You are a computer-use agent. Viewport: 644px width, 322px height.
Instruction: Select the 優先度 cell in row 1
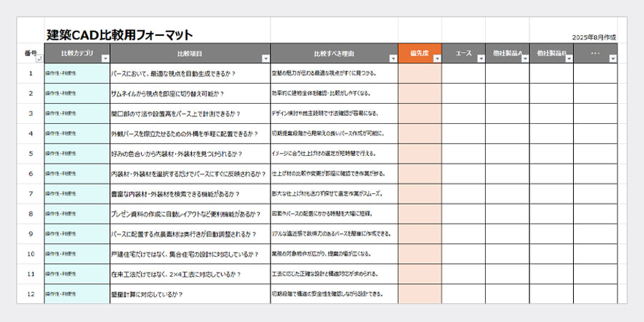point(420,73)
